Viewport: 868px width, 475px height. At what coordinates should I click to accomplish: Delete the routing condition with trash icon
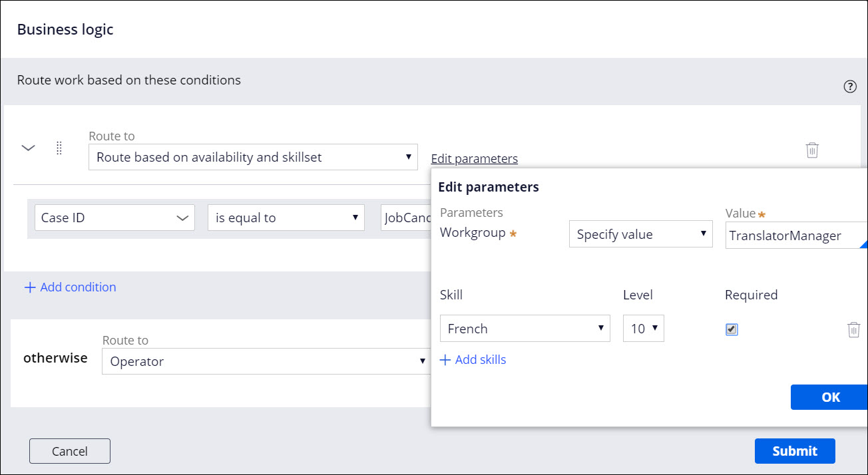[x=812, y=150]
